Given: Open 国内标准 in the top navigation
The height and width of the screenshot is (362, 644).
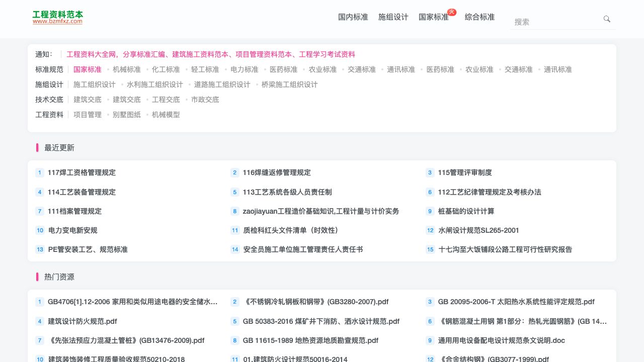Looking at the screenshot, I should pos(353,17).
